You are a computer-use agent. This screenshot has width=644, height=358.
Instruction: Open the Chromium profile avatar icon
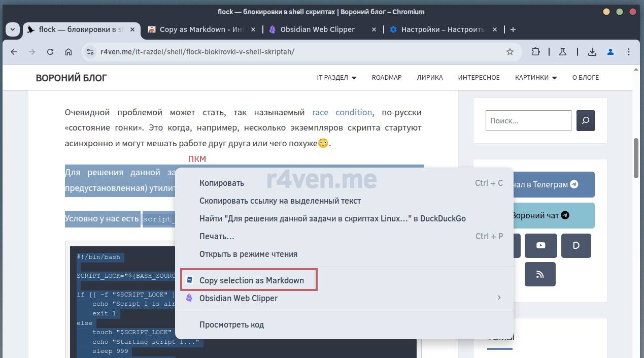(x=611, y=52)
